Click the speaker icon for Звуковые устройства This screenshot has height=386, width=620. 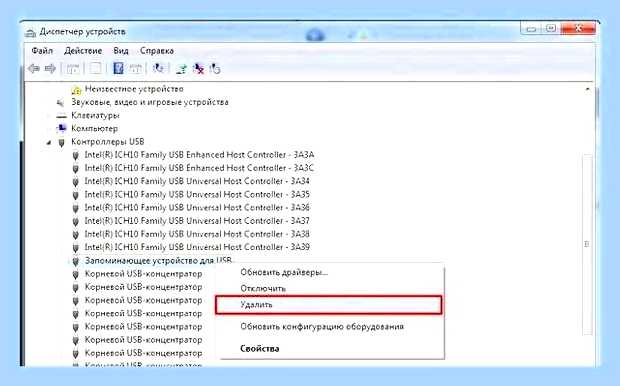60,103
